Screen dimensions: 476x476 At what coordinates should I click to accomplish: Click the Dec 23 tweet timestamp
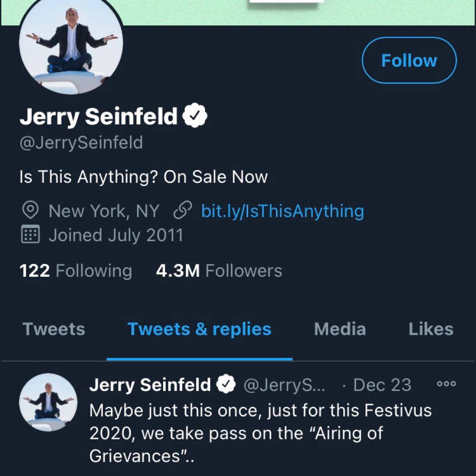click(x=382, y=385)
